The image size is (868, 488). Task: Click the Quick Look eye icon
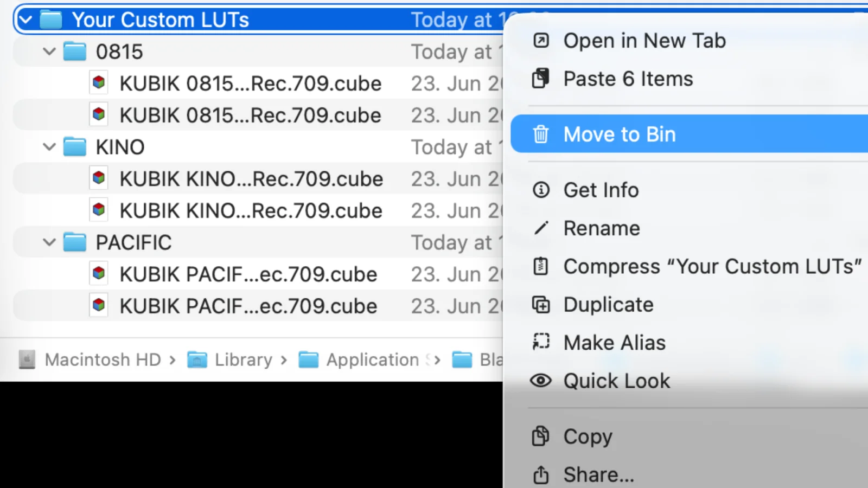point(541,381)
